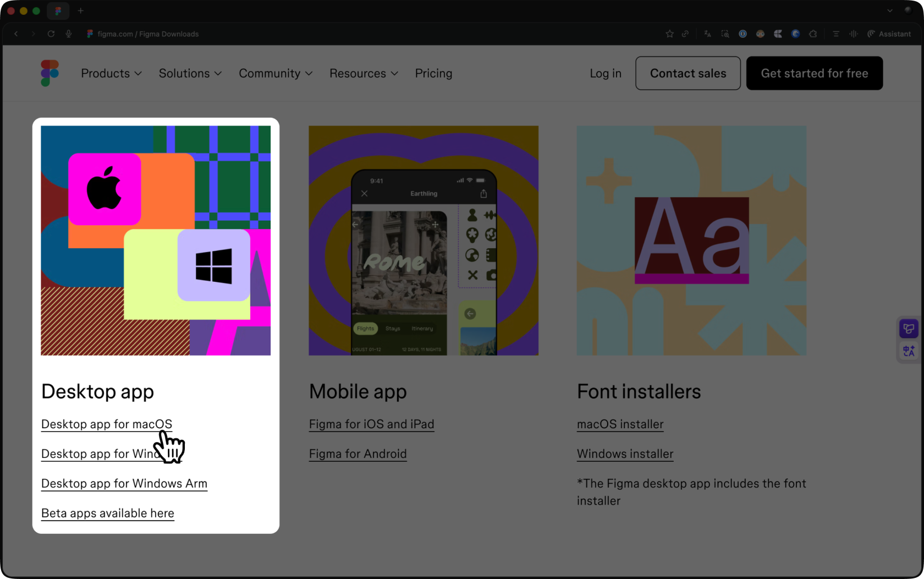Reload the page with the refresh icon
The width and height of the screenshot is (924, 579).
pyautogui.click(x=51, y=34)
